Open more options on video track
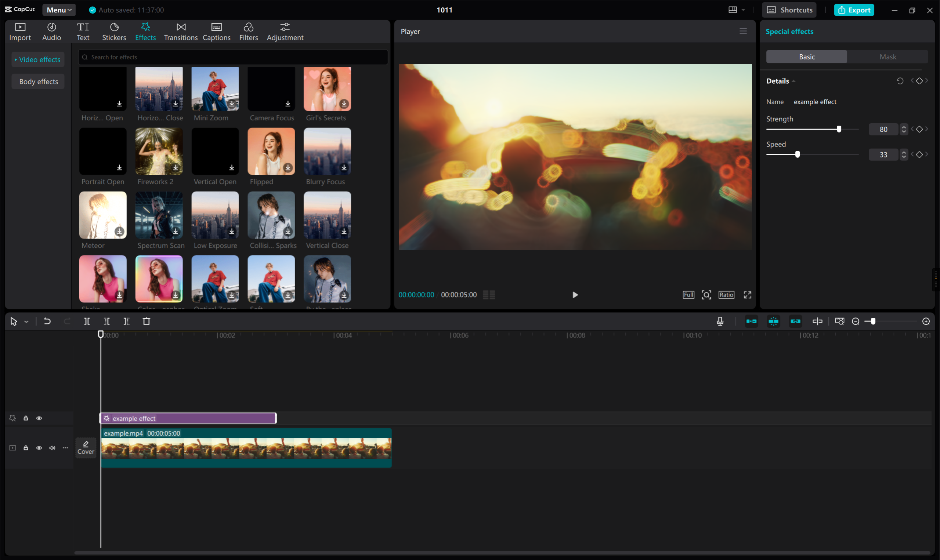 tap(65, 448)
